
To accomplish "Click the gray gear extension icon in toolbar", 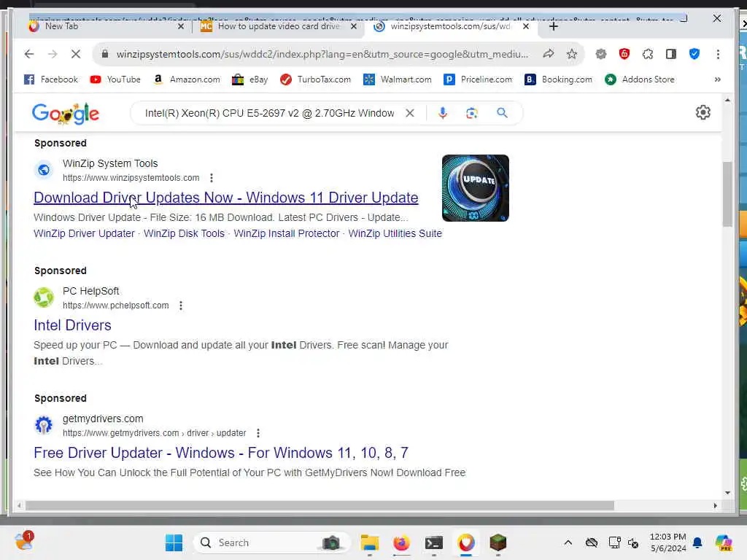I will point(601,54).
